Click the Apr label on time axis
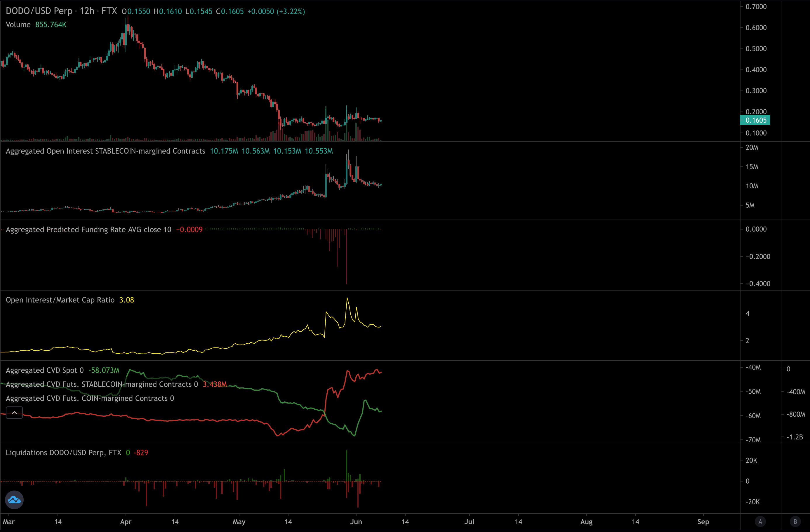Viewport: 810px width, 532px height. (126, 522)
